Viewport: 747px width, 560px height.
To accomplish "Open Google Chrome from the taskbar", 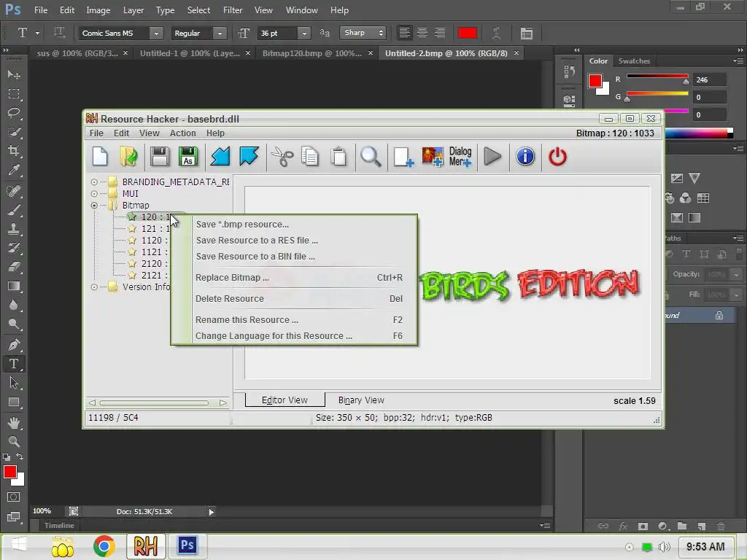I will [104, 546].
